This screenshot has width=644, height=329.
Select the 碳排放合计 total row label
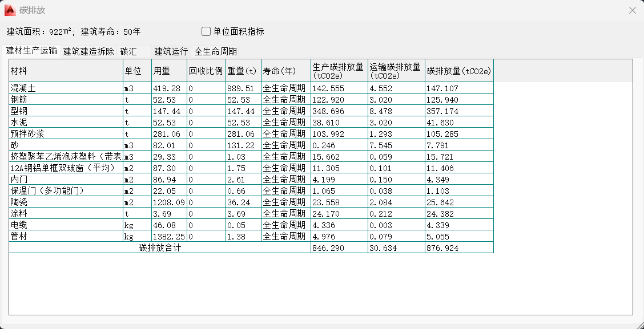tap(160, 248)
